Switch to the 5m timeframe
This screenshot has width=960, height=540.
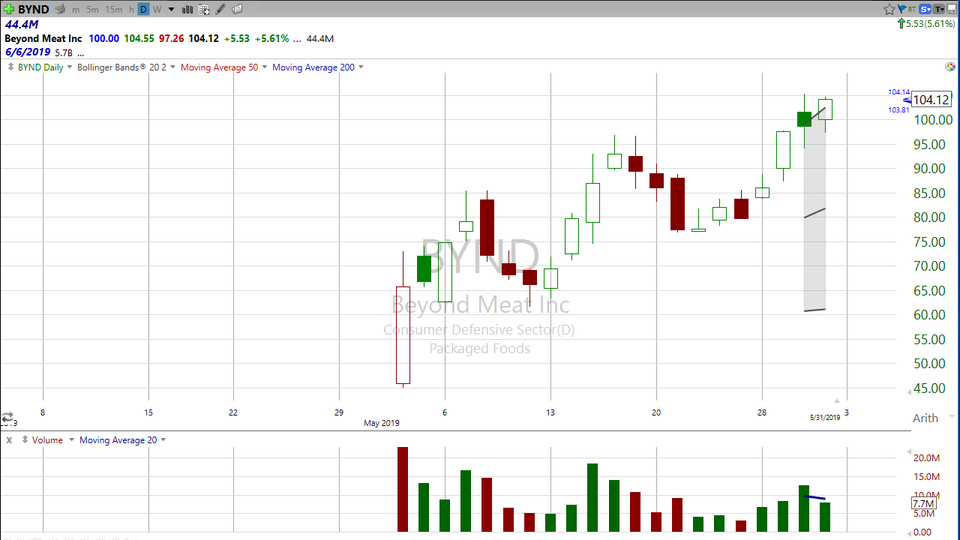(92, 10)
